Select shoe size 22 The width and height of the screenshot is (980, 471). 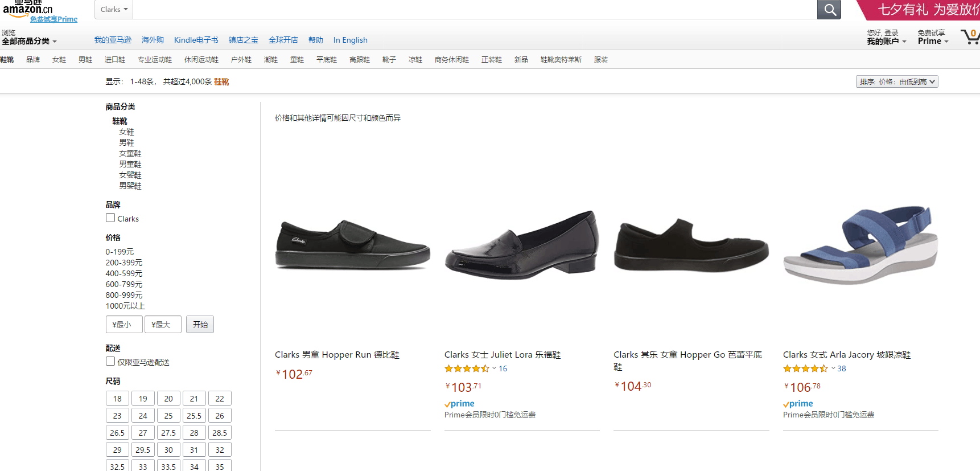pos(220,399)
